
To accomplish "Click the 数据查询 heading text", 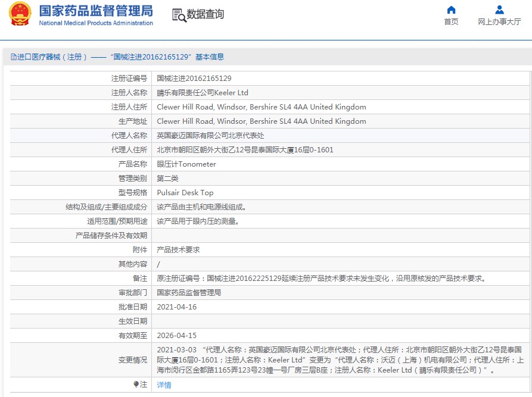I will tap(206, 14).
